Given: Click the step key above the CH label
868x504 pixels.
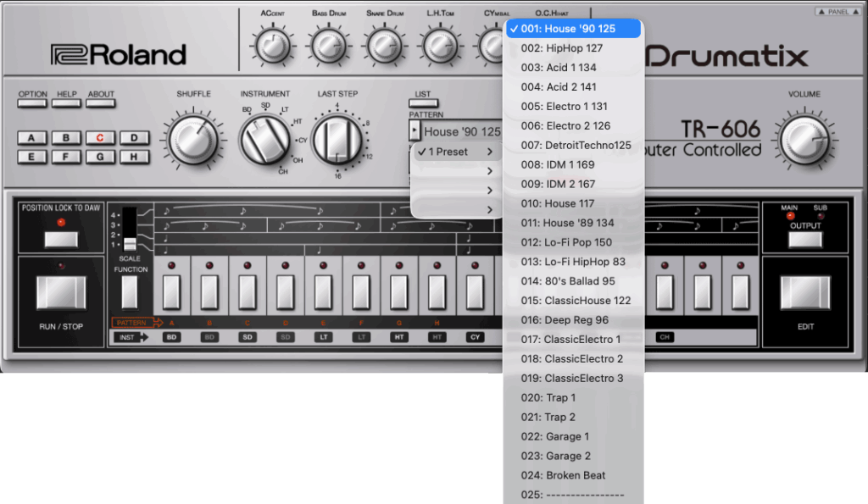Looking at the screenshot, I should 665,291.
